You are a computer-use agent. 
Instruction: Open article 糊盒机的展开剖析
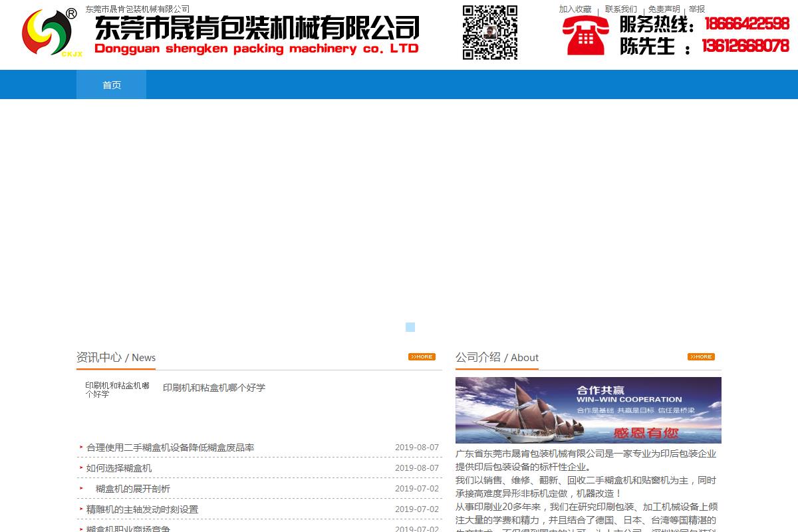(x=133, y=489)
